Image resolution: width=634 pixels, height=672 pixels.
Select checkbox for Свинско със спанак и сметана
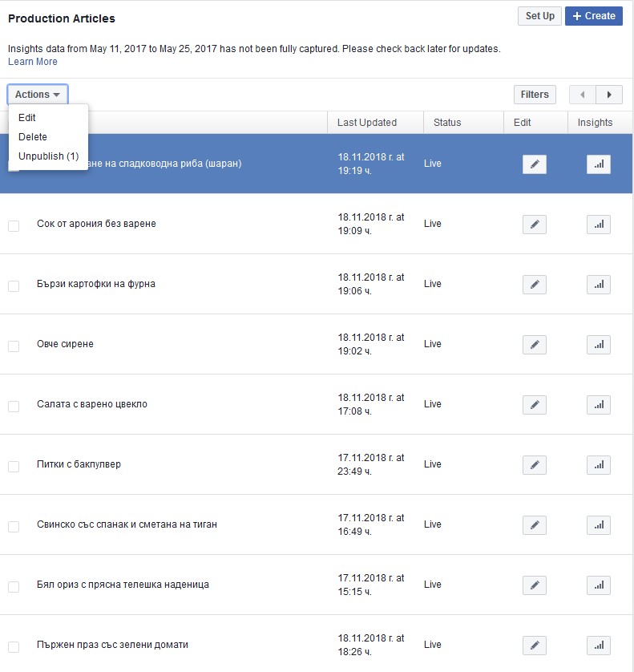coord(14,526)
